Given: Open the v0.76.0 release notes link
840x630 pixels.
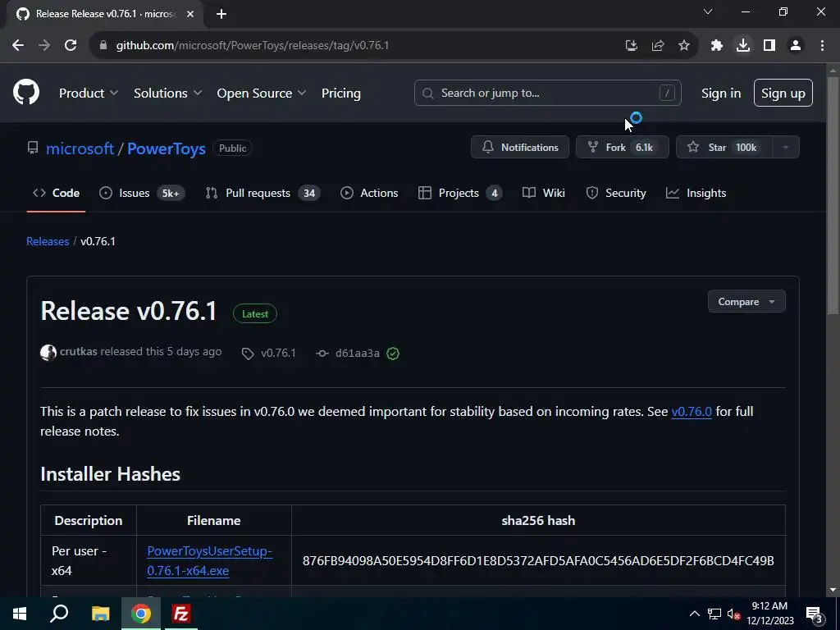Looking at the screenshot, I should pos(692,412).
